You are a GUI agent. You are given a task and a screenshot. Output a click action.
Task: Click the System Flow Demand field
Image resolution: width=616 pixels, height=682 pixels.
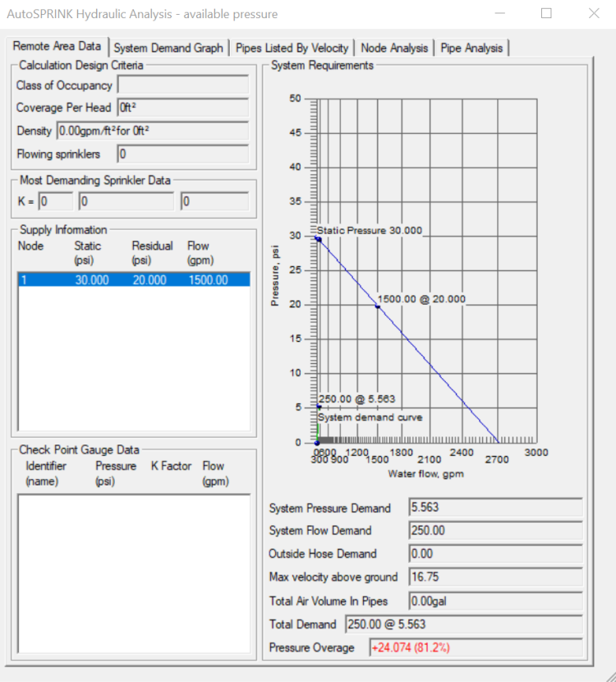[x=495, y=530]
